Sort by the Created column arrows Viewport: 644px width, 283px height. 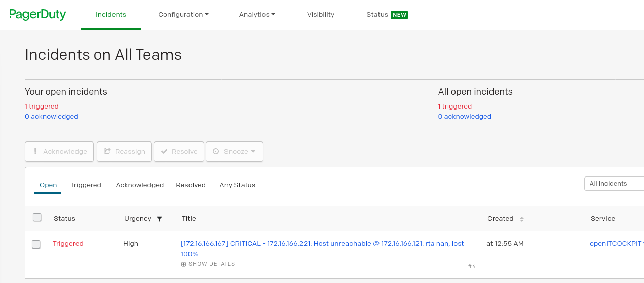click(x=521, y=219)
